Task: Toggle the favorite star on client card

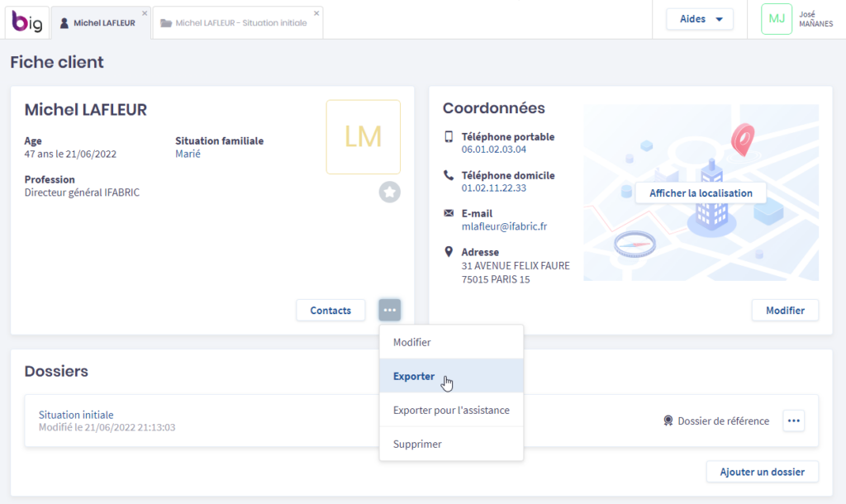Action: pyautogui.click(x=390, y=193)
